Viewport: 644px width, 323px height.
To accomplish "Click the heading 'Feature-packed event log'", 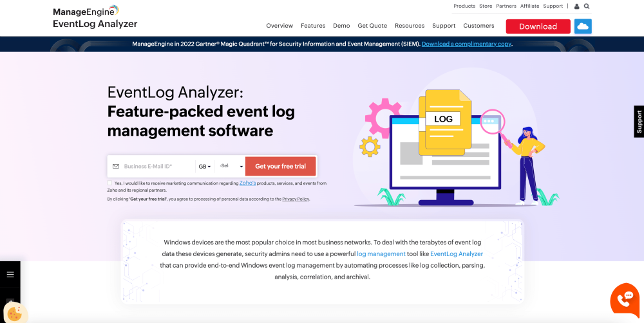I will (201, 111).
